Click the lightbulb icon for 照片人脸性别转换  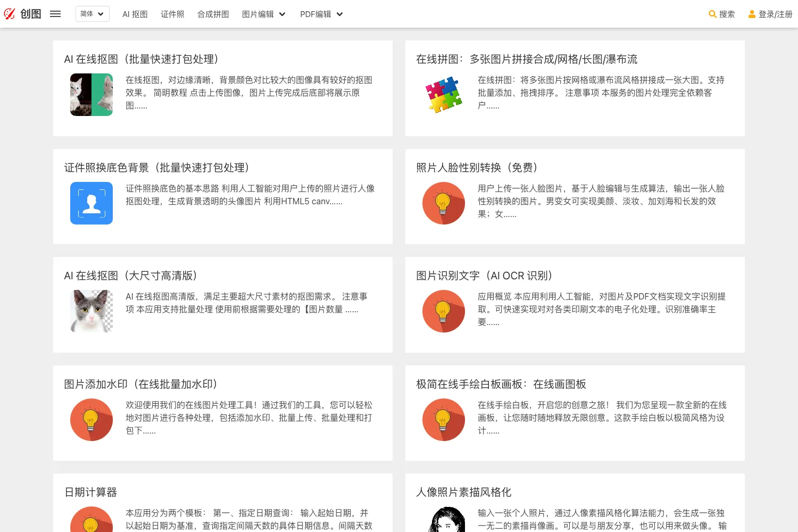pyautogui.click(x=444, y=203)
